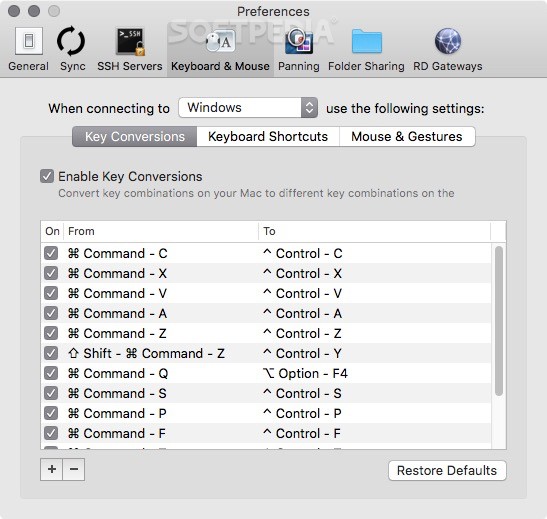Disable the Command - Q conversion
547x519 pixels.
pos(51,373)
